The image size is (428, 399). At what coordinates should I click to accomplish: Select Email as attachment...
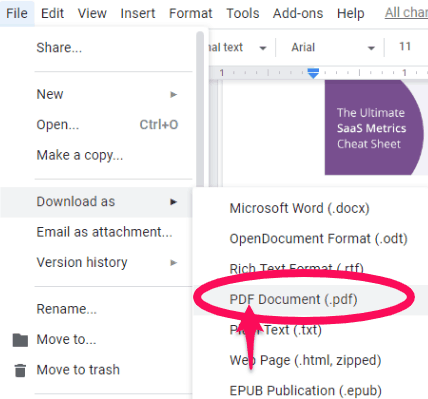tap(97, 232)
